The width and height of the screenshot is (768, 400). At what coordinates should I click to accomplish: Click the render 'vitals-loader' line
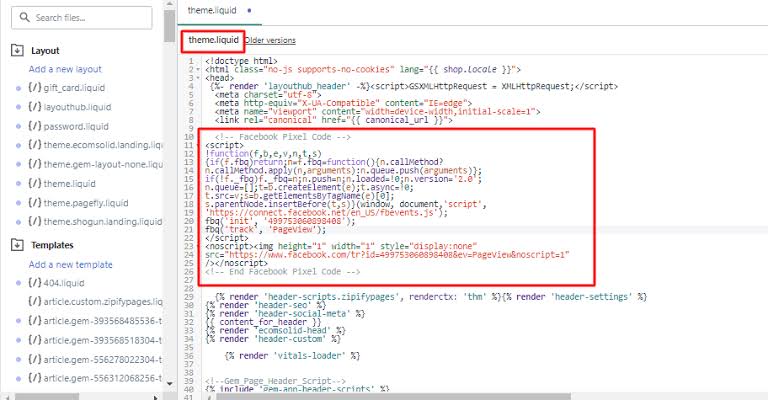click(x=292, y=356)
